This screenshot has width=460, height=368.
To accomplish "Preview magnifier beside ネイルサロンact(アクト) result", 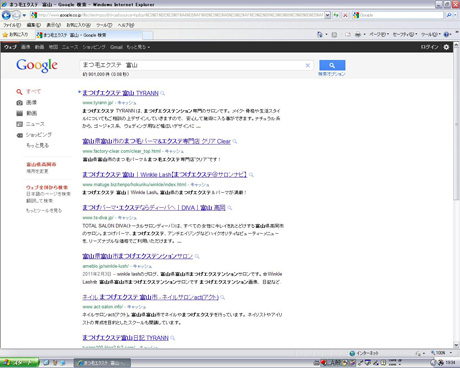I will 223,297.
